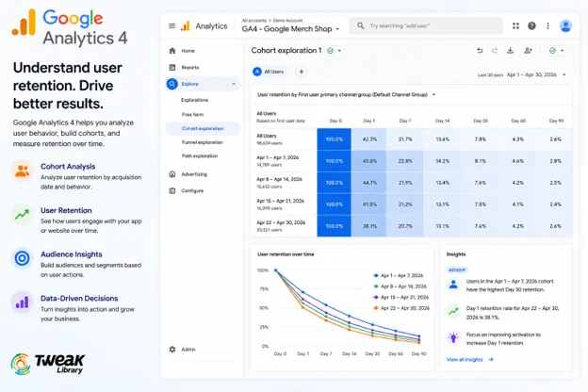Open the help question mark icon
Screen dimensions: 588x392
point(531,25)
